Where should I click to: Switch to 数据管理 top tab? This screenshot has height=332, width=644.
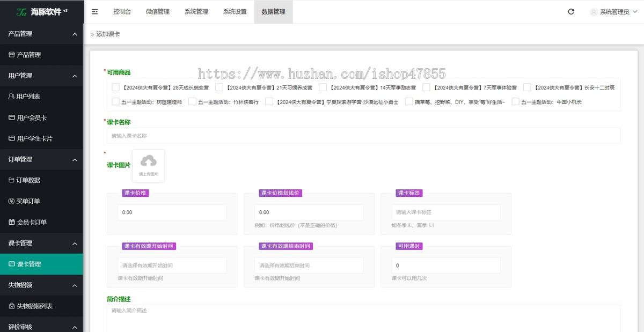point(274,12)
